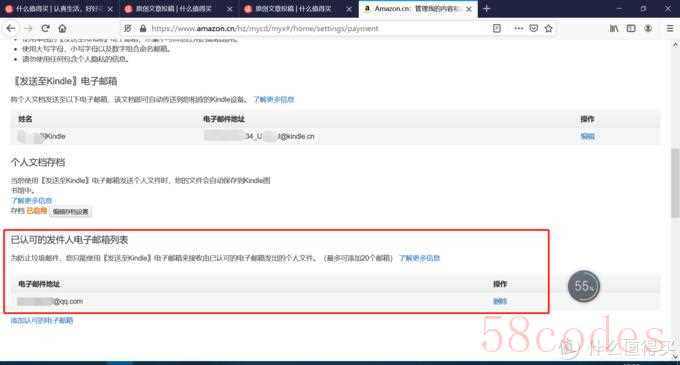Open 了解更多信息 link in approved sender section
The height and width of the screenshot is (365, 680).
[419, 258]
